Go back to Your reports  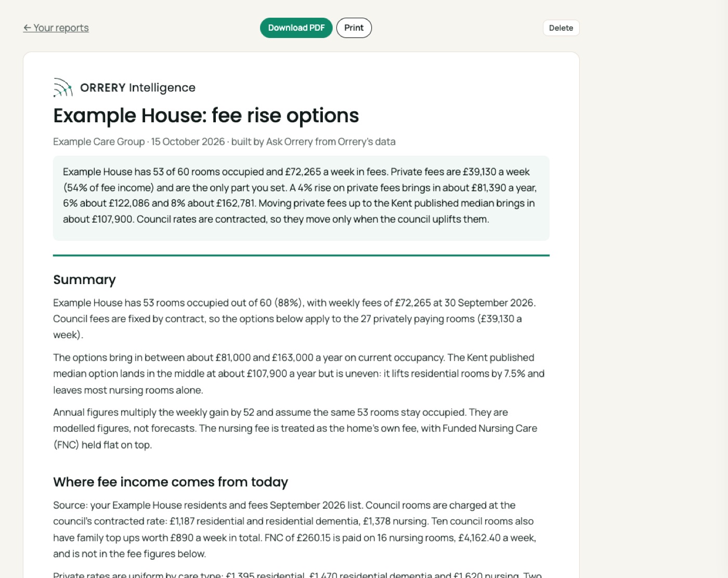click(56, 28)
